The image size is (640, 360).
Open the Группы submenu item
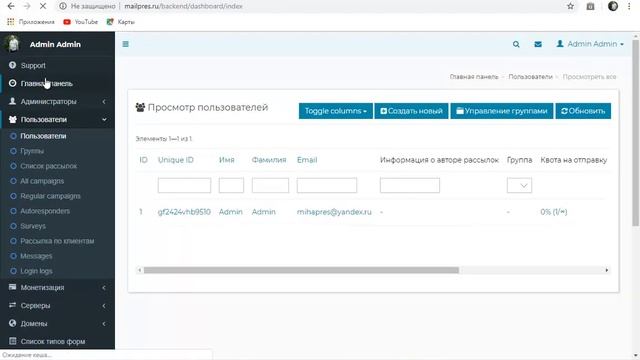point(32,151)
